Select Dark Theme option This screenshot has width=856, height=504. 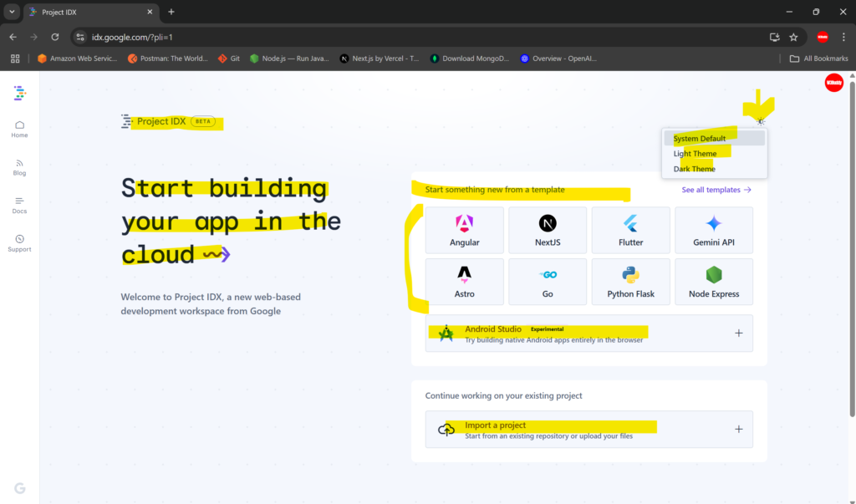click(714, 169)
